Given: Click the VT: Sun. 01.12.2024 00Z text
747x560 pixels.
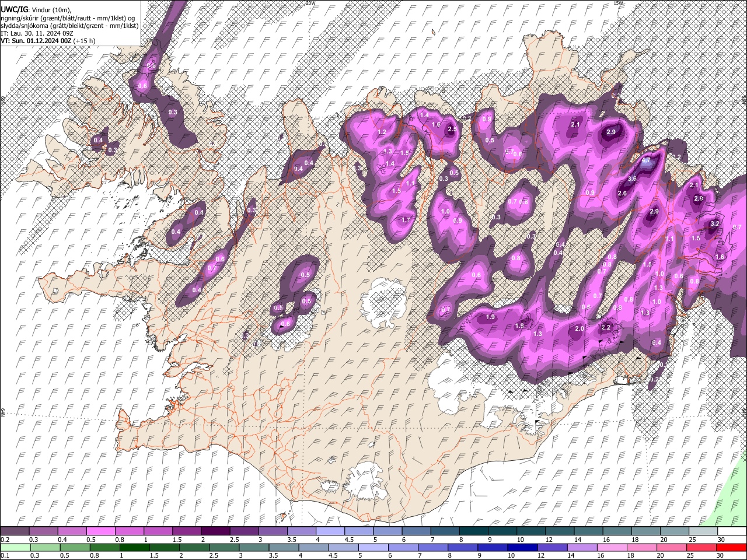Looking at the screenshot, I should (x=36, y=41).
